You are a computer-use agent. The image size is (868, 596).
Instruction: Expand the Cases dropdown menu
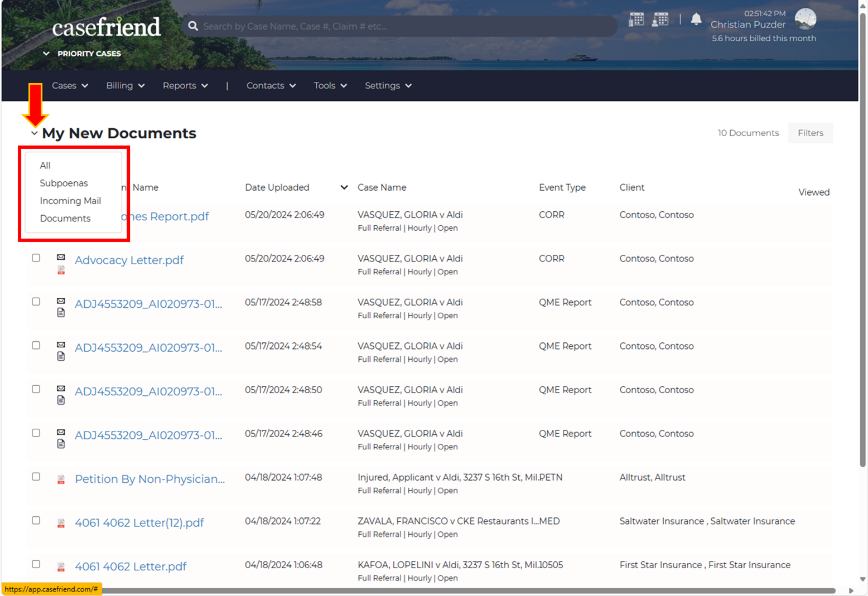coord(70,85)
